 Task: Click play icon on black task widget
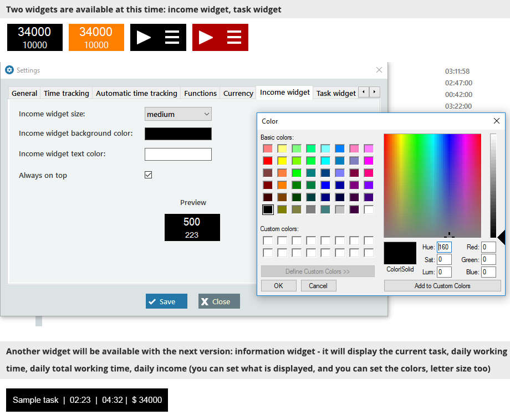click(144, 37)
